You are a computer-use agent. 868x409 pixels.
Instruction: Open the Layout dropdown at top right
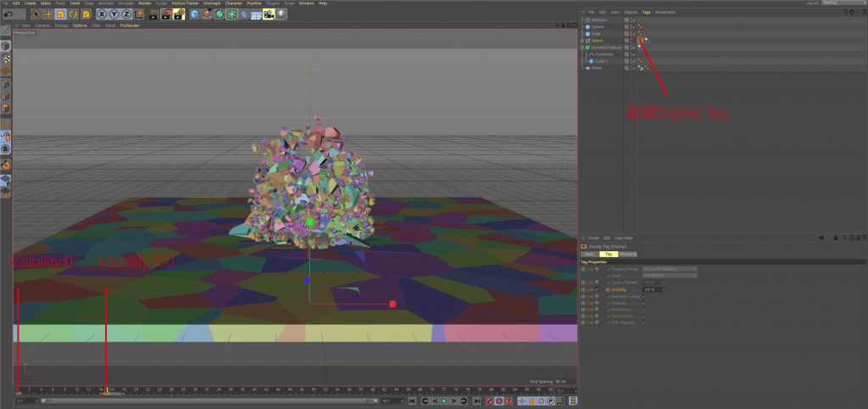click(839, 3)
